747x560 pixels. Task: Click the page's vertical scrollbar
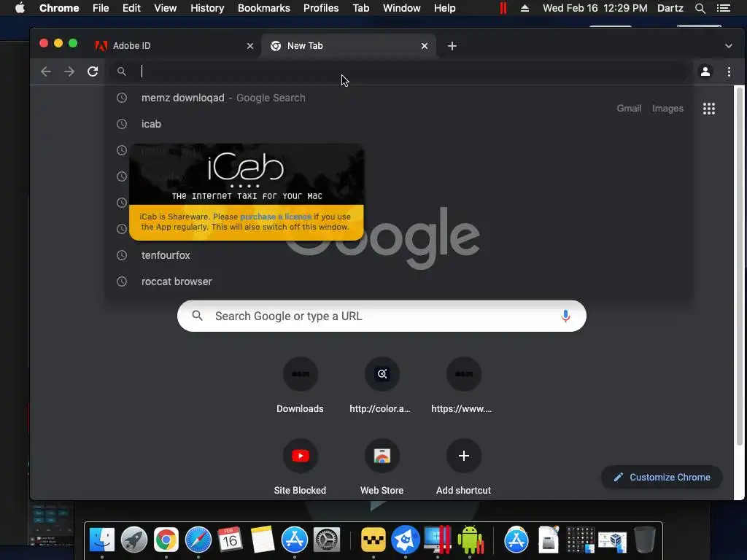(740, 267)
